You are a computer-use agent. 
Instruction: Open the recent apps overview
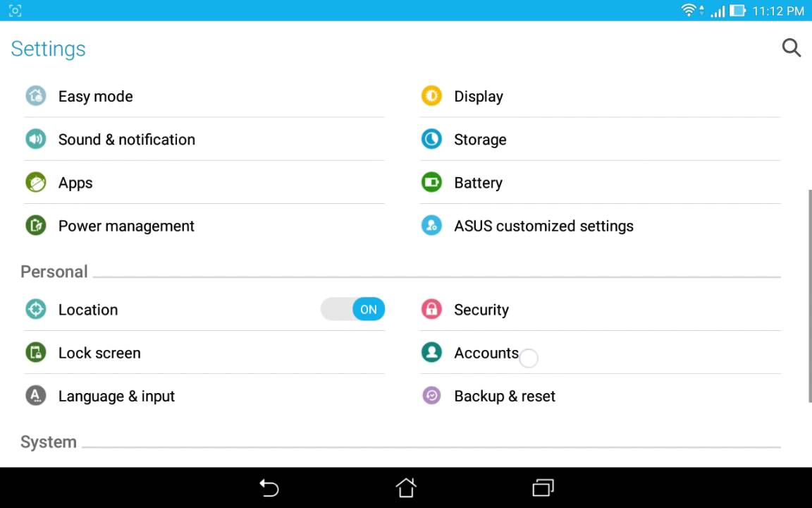(543, 488)
